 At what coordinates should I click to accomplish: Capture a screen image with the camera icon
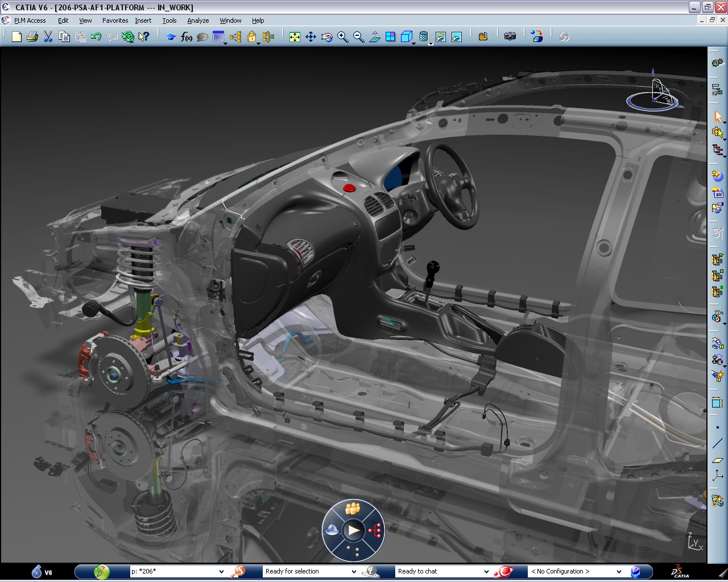coord(510,36)
